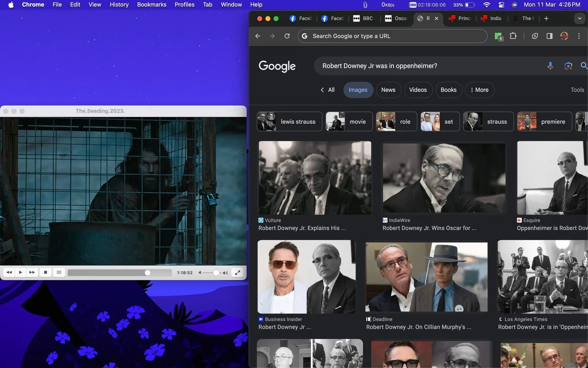The height and width of the screenshot is (368, 588).
Task: Reload the page with refresh icon
Action: point(287,36)
